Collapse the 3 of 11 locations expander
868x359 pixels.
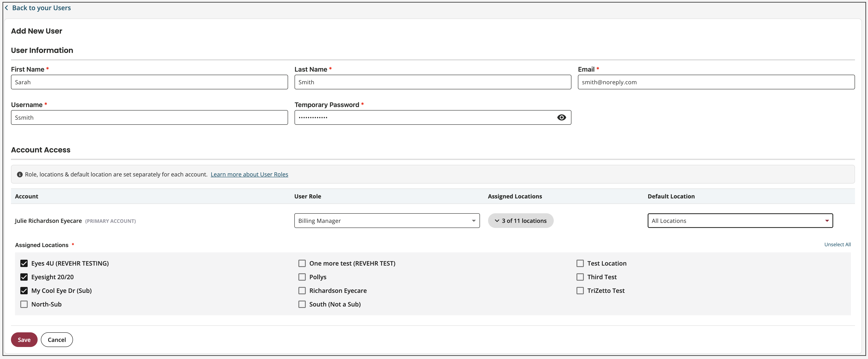521,221
